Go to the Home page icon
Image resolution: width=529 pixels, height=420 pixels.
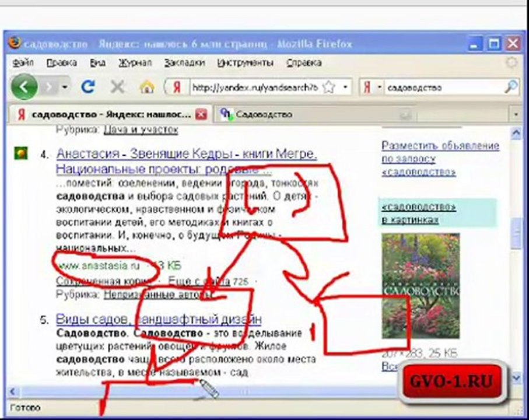[x=147, y=87]
